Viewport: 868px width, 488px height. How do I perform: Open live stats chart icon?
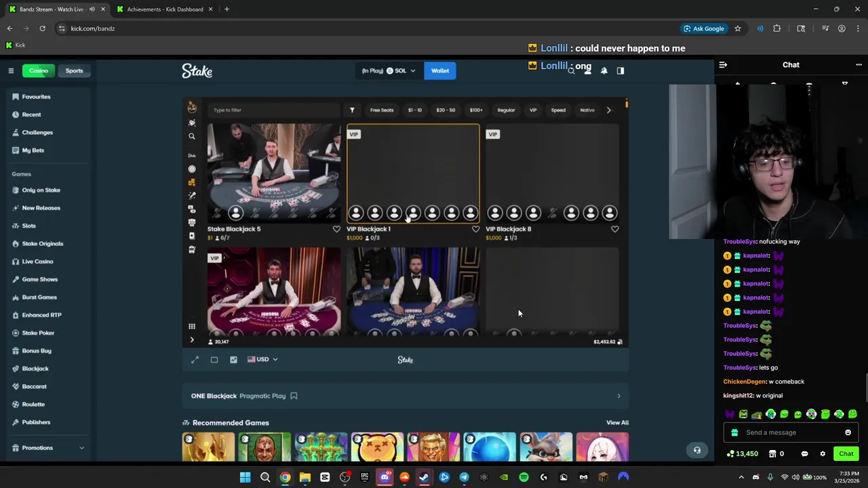pos(233,359)
